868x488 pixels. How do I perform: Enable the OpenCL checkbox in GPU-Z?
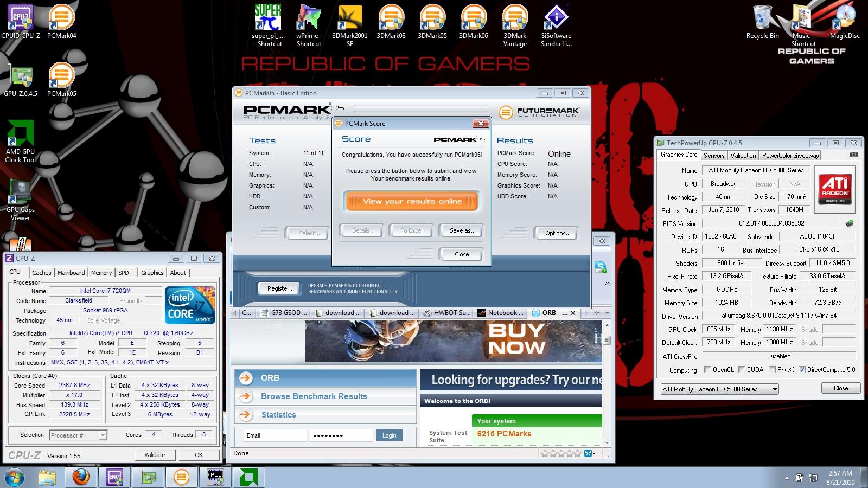point(707,370)
